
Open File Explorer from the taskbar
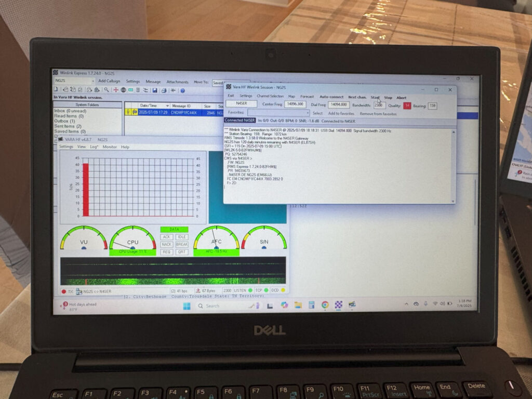coord(298,305)
